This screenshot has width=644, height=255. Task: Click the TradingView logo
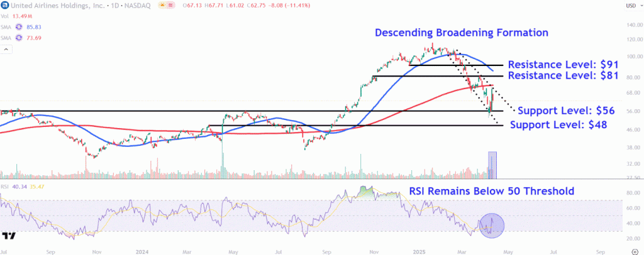point(8,236)
